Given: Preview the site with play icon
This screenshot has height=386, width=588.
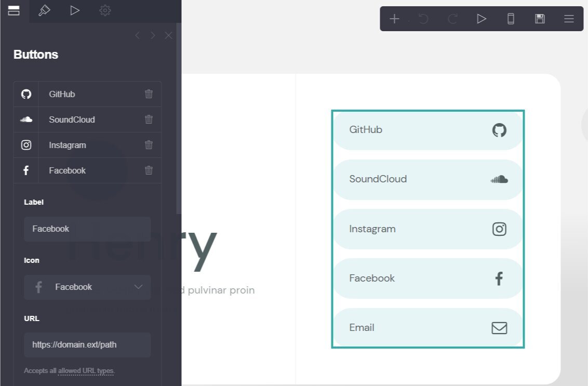Looking at the screenshot, I should point(482,19).
